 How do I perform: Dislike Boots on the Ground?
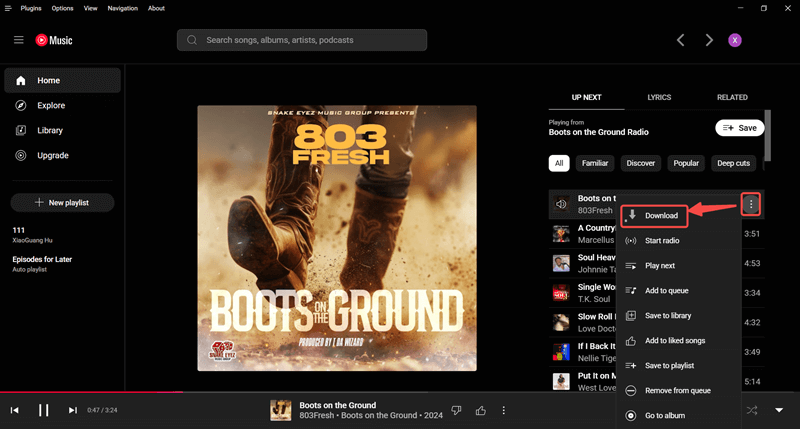pos(456,410)
